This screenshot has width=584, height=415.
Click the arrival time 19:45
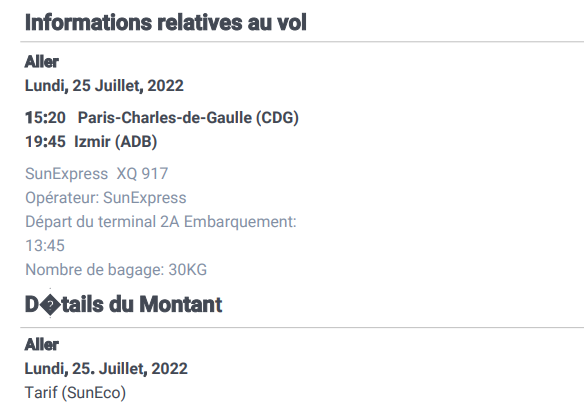[x=45, y=142]
